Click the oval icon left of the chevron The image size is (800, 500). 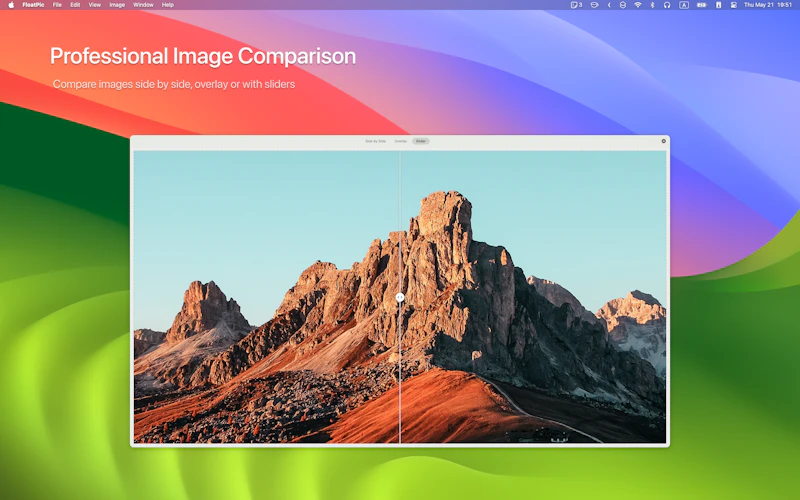point(594,5)
